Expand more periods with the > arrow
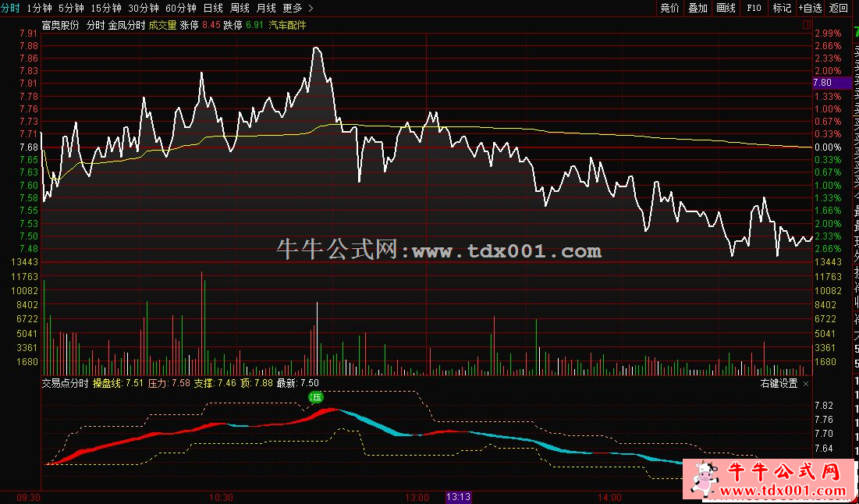This screenshot has height=504, width=859. (311, 8)
